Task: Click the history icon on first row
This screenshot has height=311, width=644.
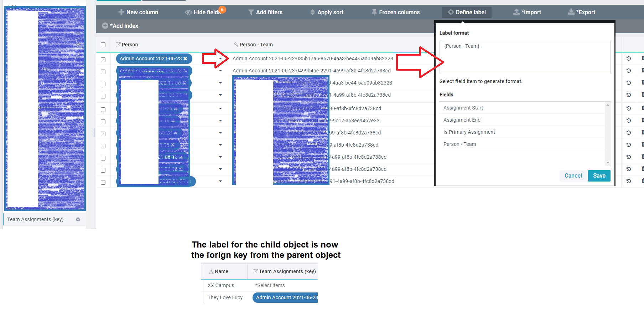Action: (629, 58)
